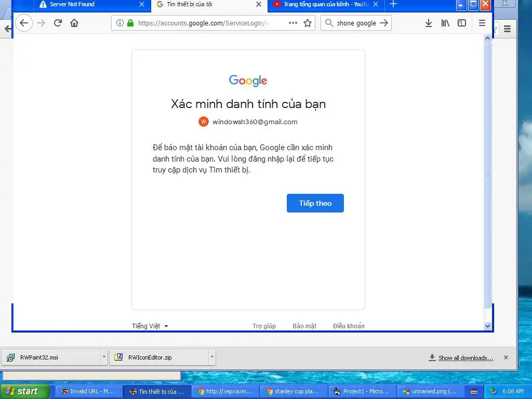The width and height of the screenshot is (532, 399).
Task: Click the scrollbar up arrow
Action: tap(487, 38)
